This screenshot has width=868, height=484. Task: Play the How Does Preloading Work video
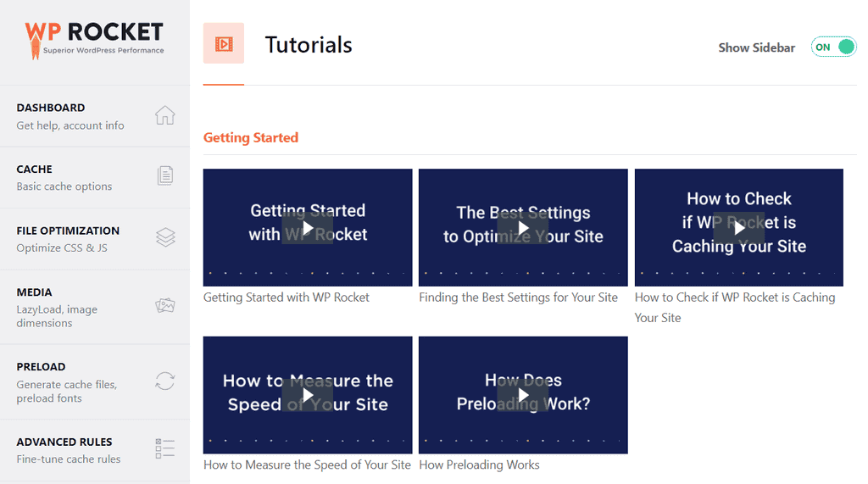[523, 395]
